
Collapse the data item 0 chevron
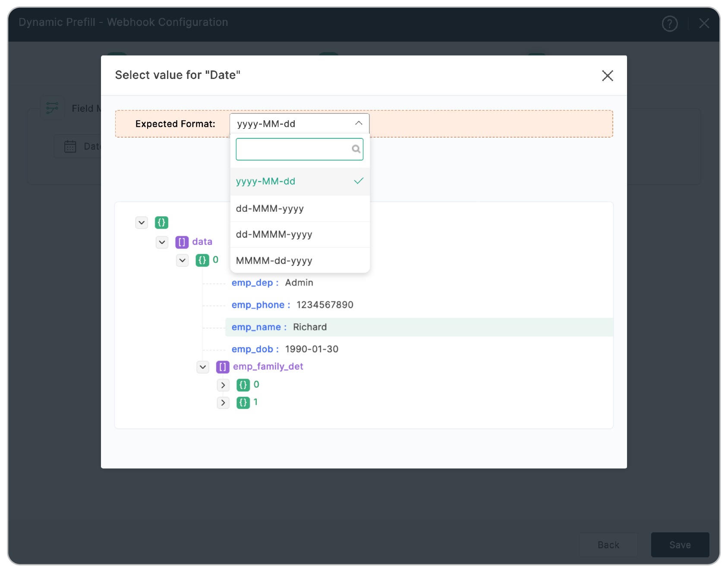(183, 260)
